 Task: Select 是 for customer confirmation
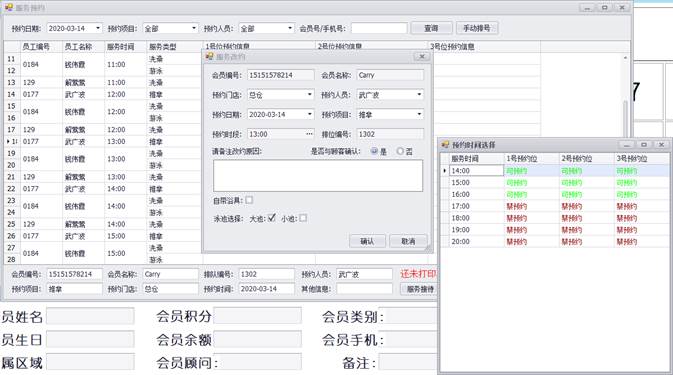(374, 151)
